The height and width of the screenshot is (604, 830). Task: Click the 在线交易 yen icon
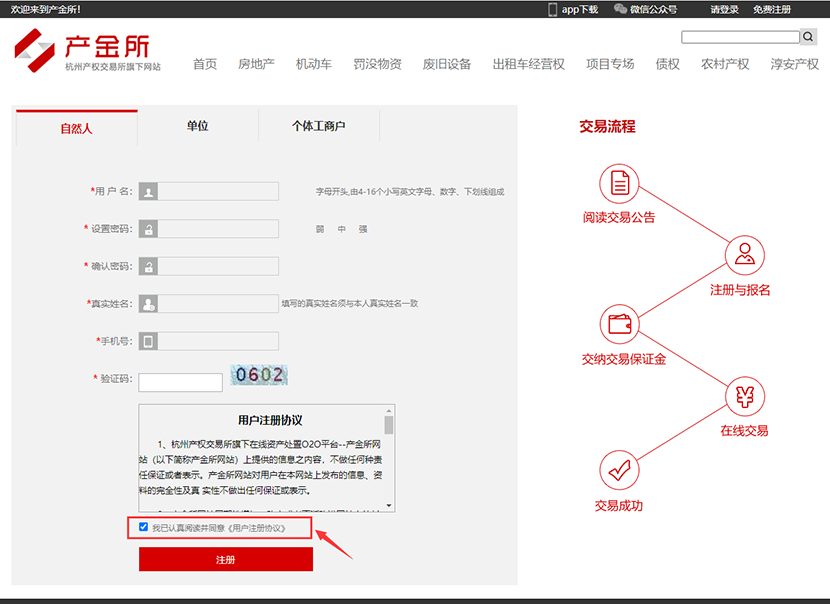(744, 396)
